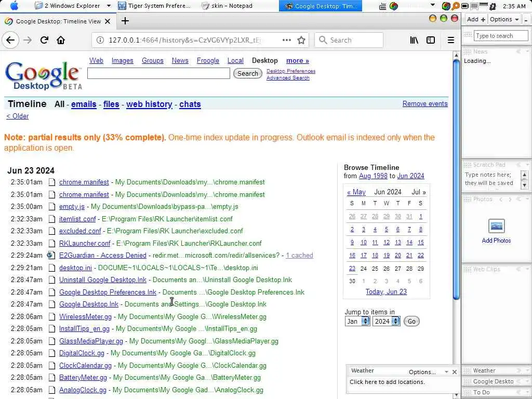532x399 pixels.
Task: Open RKLauncher.conf file link
Action: coord(85,243)
